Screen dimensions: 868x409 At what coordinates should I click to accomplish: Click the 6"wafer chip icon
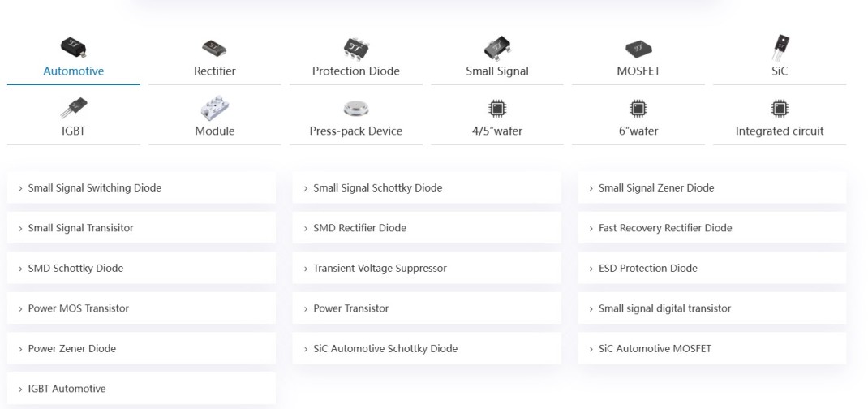tap(638, 109)
